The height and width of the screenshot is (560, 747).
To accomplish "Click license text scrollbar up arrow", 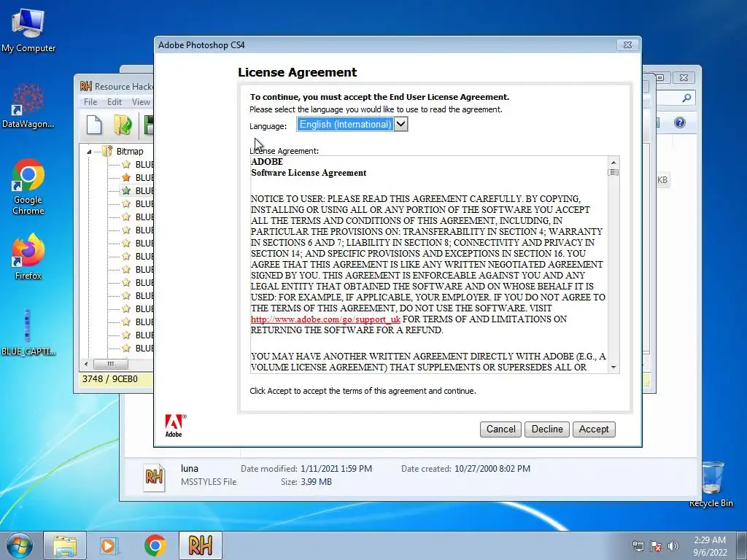I will [x=614, y=162].
